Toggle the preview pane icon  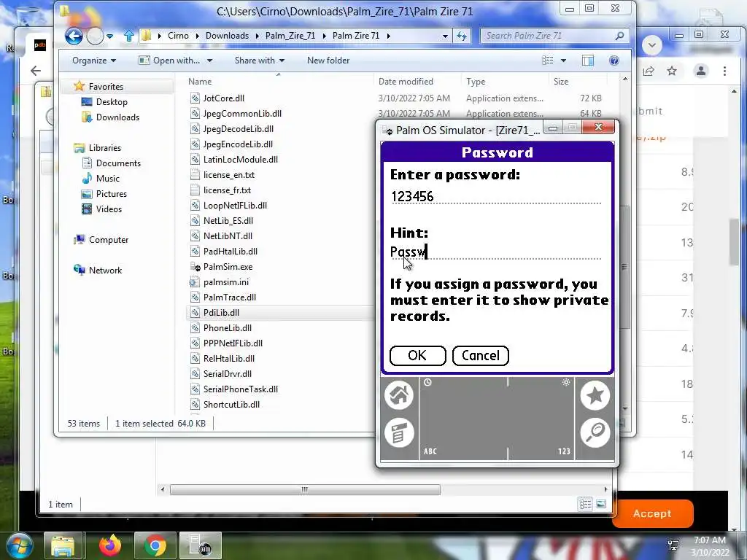pos(588,61)
